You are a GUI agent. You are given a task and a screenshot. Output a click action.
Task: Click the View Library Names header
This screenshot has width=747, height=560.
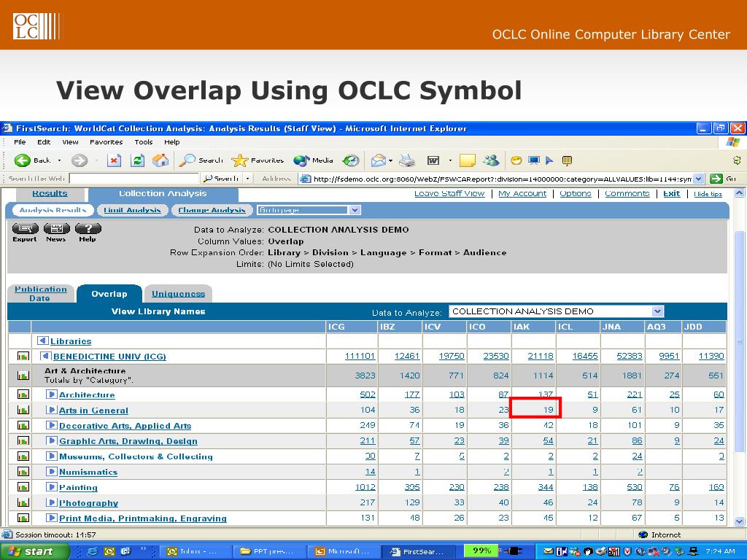pyautogui.click(x=158, y=311)
